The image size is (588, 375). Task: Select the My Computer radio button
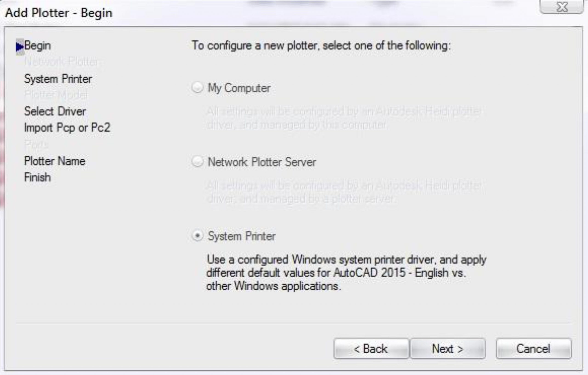coord(197,88)
